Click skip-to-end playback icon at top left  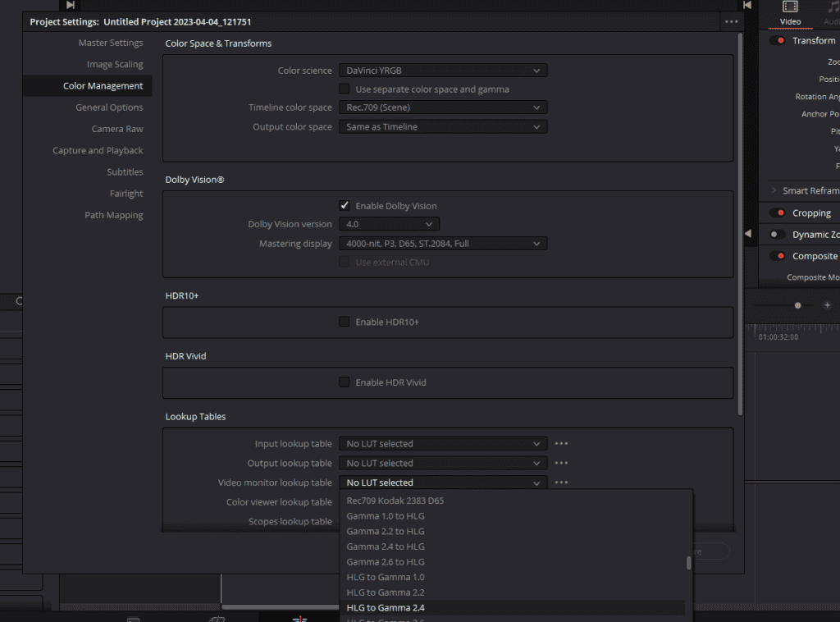(x=71, y=5)
